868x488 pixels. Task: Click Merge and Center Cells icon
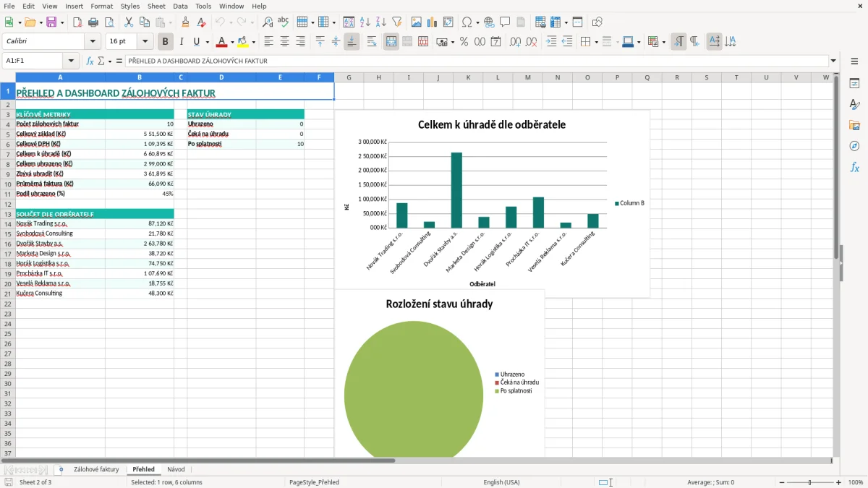click(391, 42)
